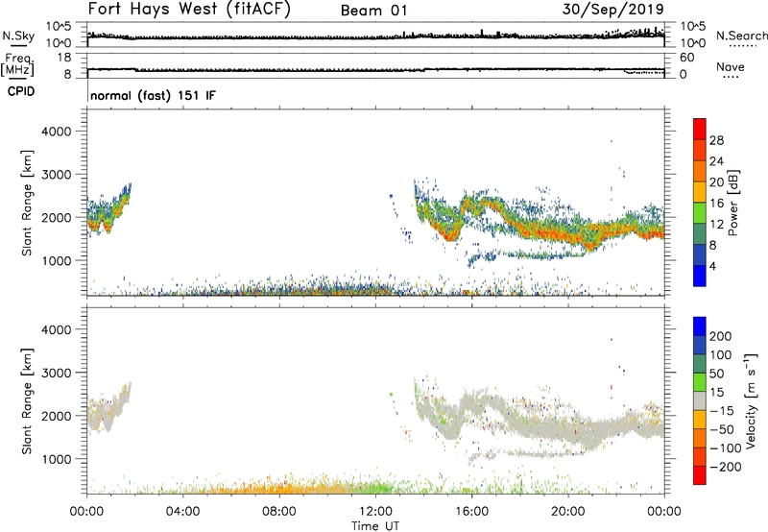This screenshot has height=532, width=768.
Task: Click the 'Velocity [m s⁻¹]' colorbar title
Action: tap(751, 400)
